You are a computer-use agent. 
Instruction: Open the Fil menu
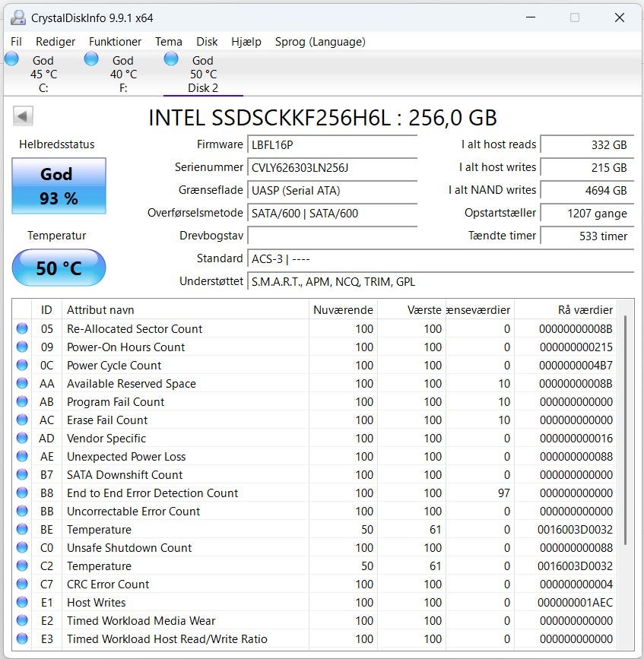[16, 42]
